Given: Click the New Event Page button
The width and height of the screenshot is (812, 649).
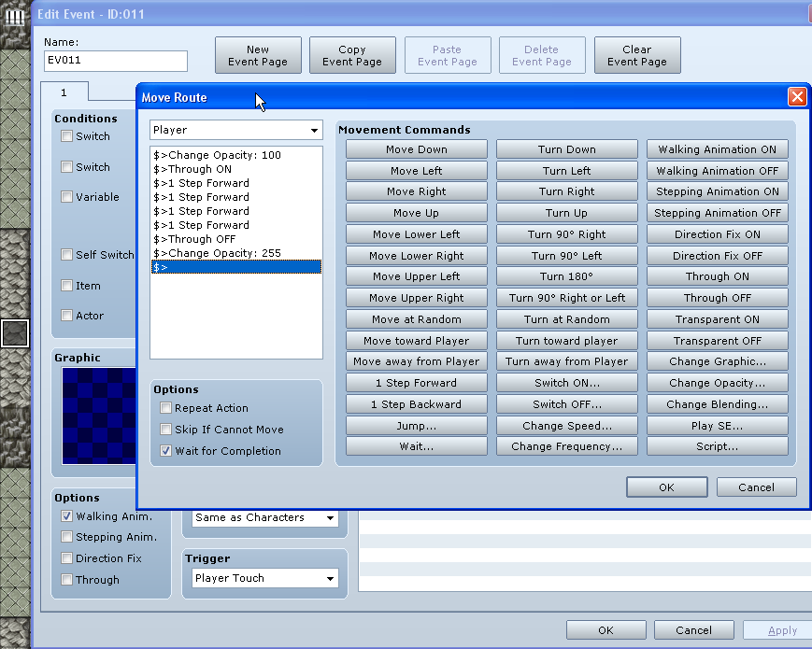Looking at the screenshot, I should click(258, 56).
